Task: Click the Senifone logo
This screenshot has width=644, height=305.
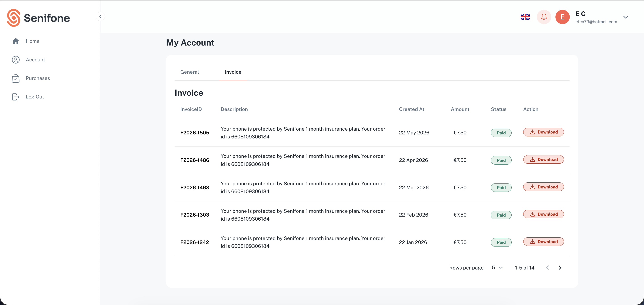Action: pos(38,18)
